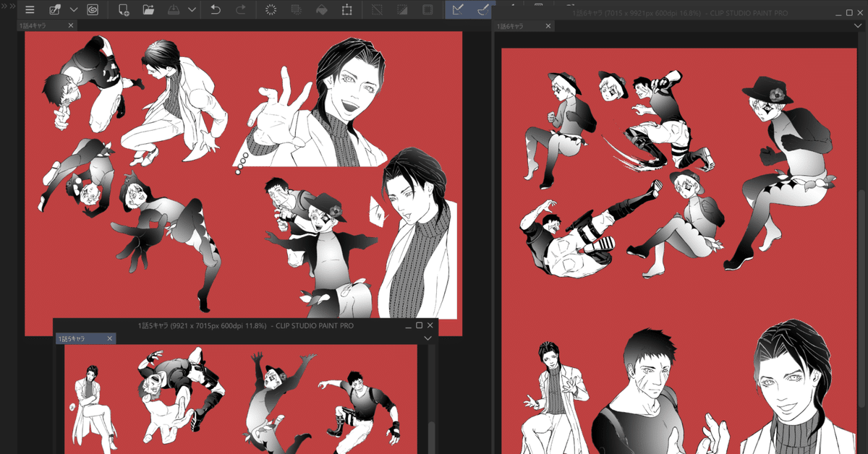This screenshot has height=454, width=868.
Task: Open the tab list chevron in 1話6キャラ window
Action: click(x=858, y=26)
